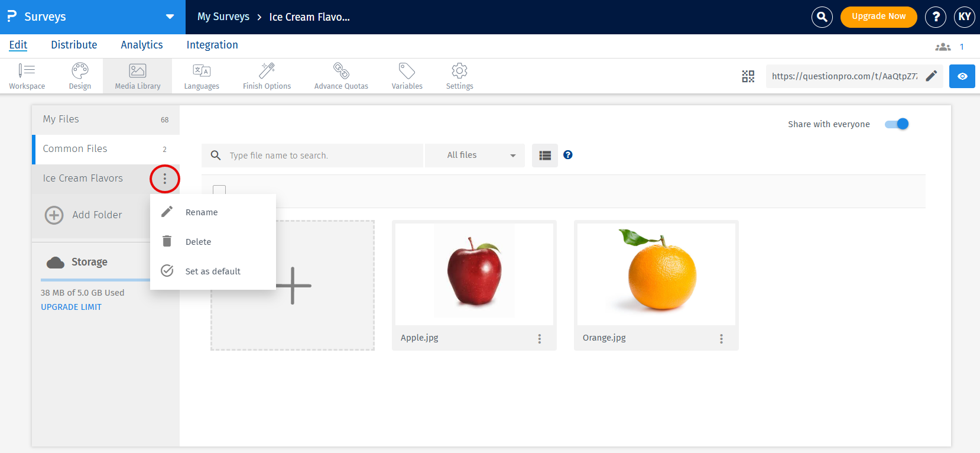
Task: Choose Rename from folder menu
Action: (x=213, y=212)
